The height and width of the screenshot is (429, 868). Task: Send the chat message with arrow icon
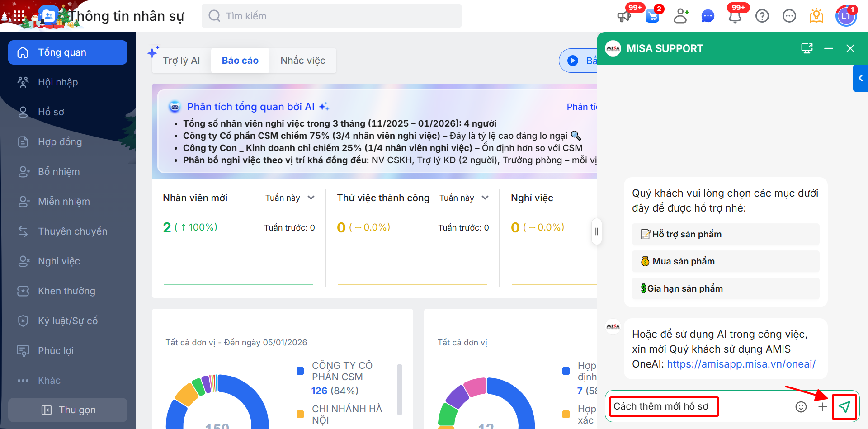pyautogui.click(x=844, y=407)
